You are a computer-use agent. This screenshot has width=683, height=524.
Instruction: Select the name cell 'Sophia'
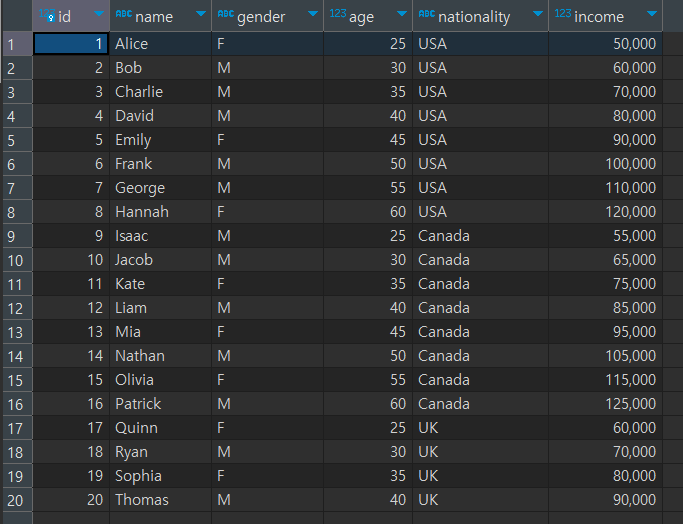(x=160, y=476)
